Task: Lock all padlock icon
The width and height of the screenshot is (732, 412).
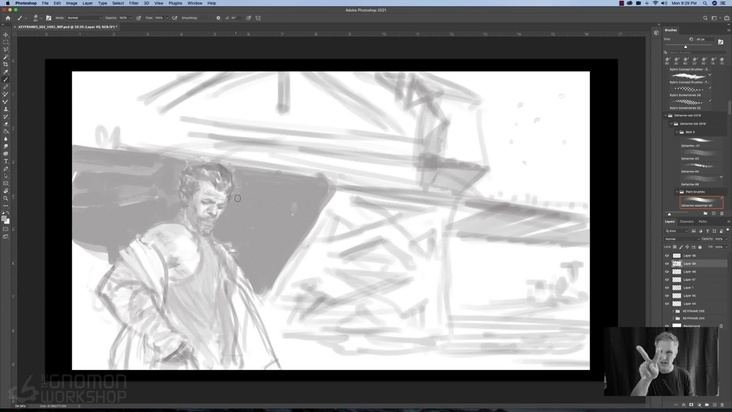Action: coord(699,247)
